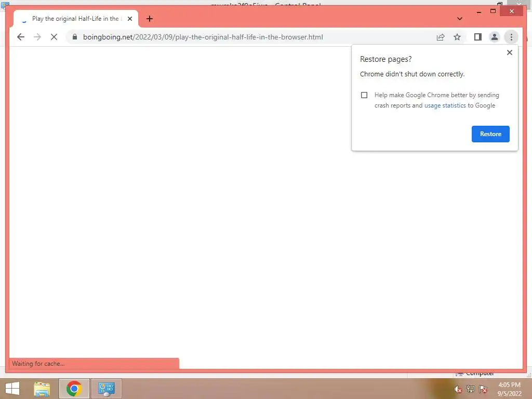Maximize the Chrome window
This screenshot has height=399, width=532.
pyautogui.click(x=493, y=11)
